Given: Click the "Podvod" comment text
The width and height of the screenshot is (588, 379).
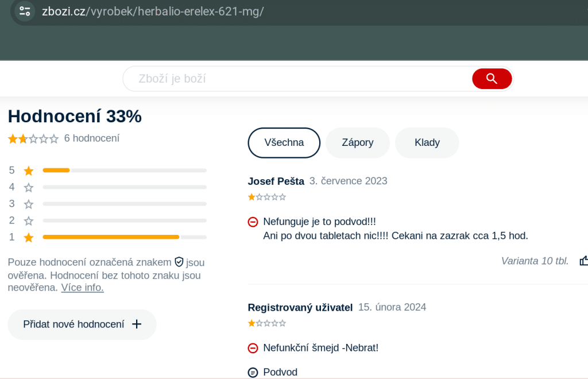Looking at the screenshot, I should [x=280, y=372].
